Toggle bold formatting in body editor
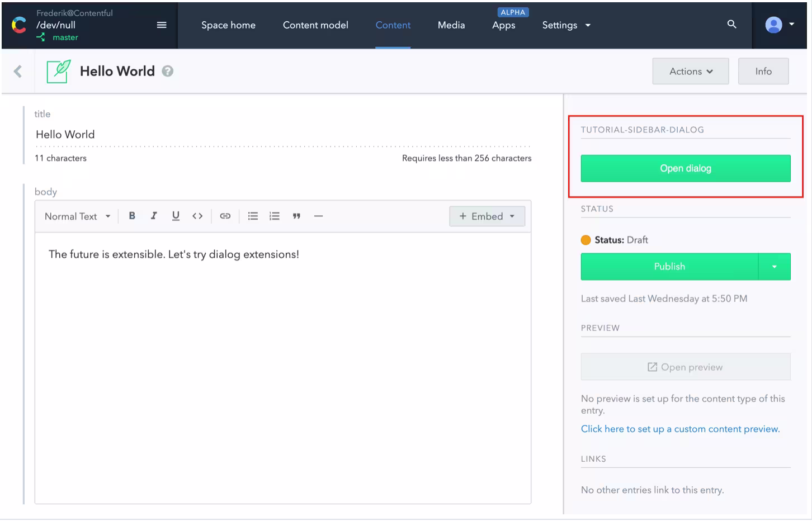Screen dimensions: 812x521 coord(132,216)
